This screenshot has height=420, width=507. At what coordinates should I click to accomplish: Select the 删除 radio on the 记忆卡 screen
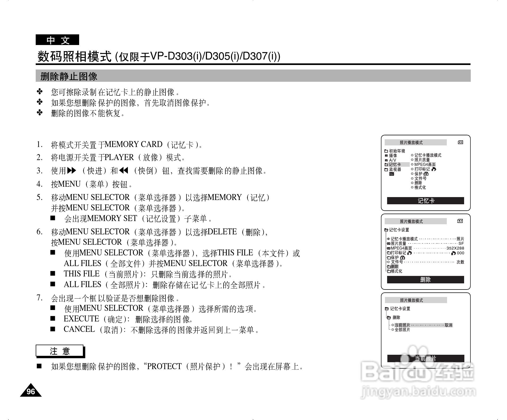412,183
